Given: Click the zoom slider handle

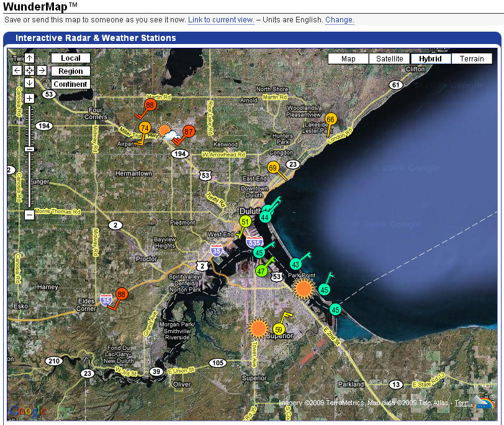Looking at the screenshot, I should (x=30, y=150).
